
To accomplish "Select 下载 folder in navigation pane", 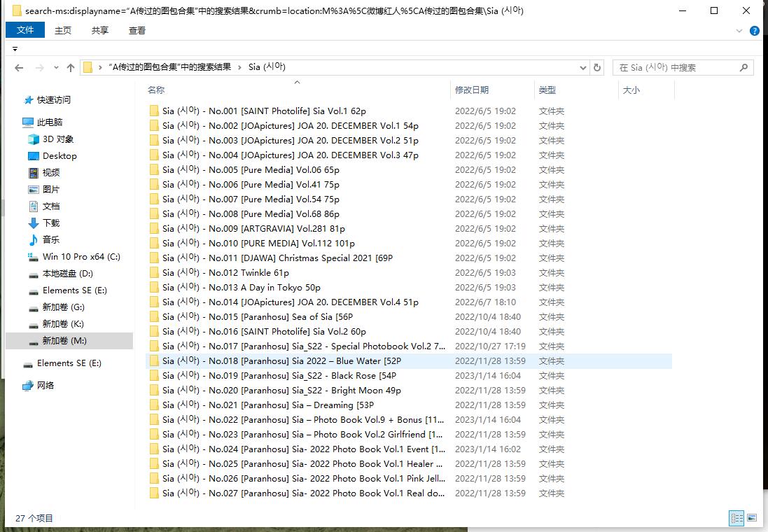I will coord(51,223).
